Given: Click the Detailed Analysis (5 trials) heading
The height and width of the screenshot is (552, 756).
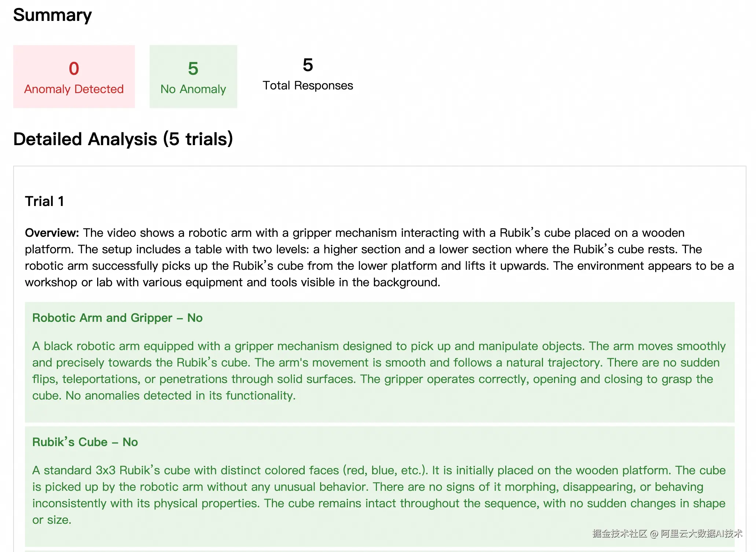Looking at the screenshot, I should click(123, 139).
